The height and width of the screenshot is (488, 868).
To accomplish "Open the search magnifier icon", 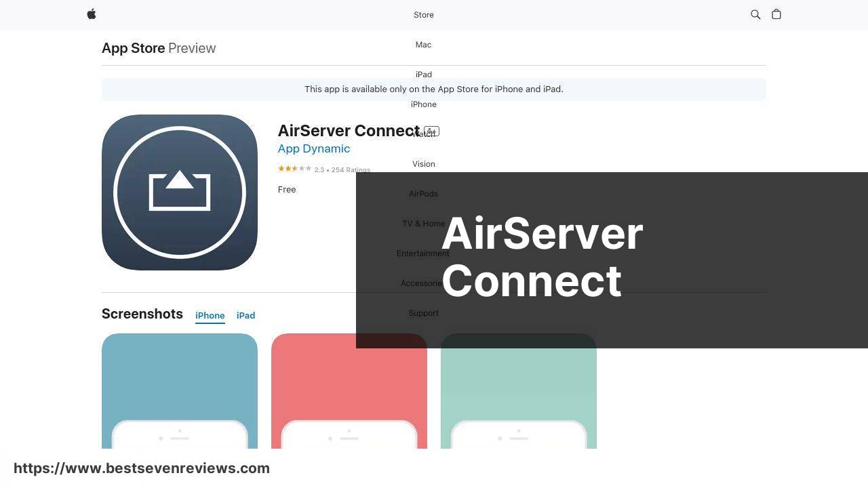I will pos(755,14).
